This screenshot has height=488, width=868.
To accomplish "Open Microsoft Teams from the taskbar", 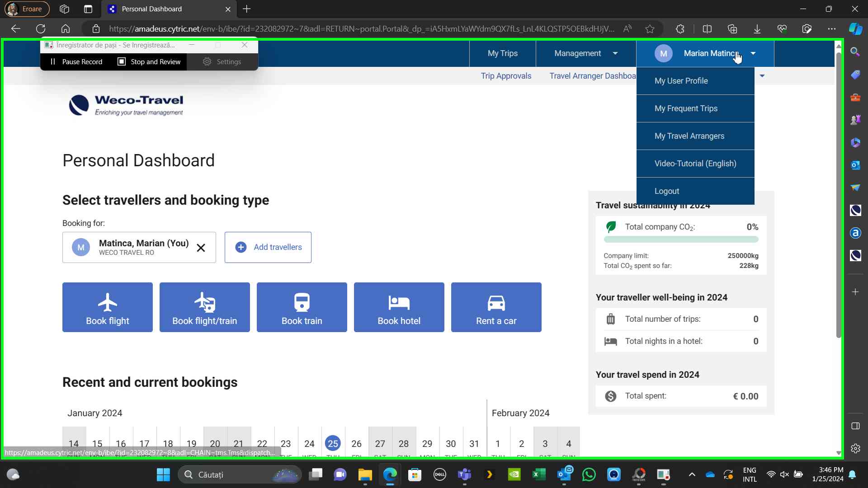I will 464,475.
